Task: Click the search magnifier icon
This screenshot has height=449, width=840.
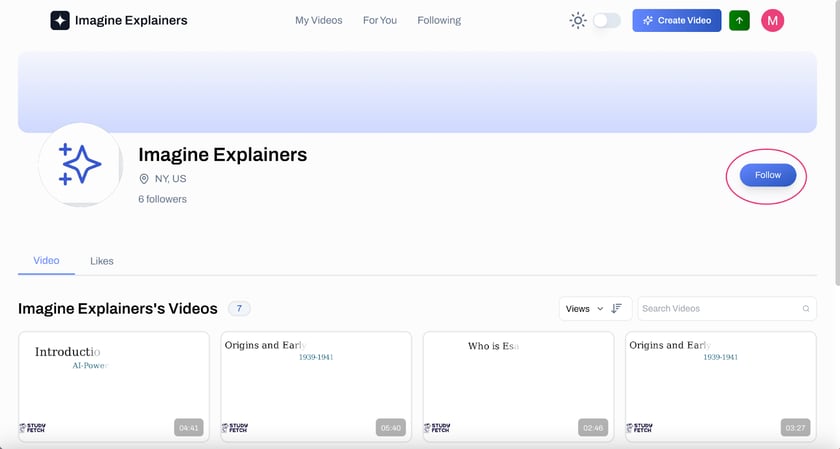Action: 806,309
